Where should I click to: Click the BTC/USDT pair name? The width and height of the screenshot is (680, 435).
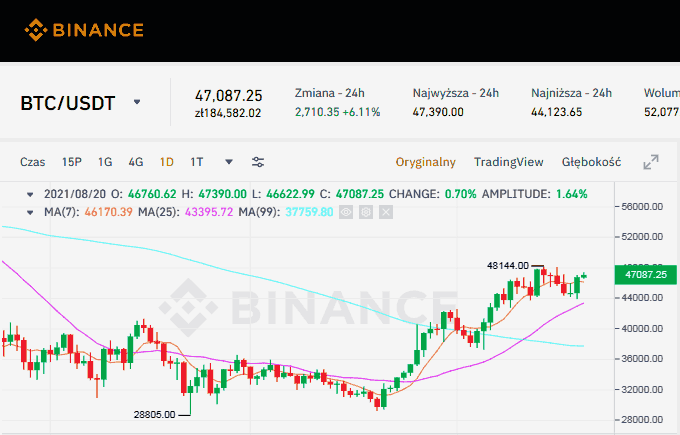pyautogui.click(x=68, y=103)
